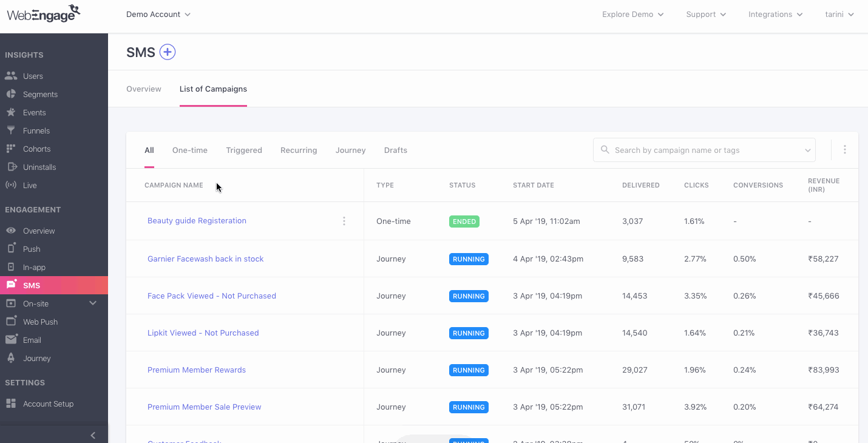868x443 pixels.
Task: Collapse the sidebar with the arrow icon
Action: point(93,435)
